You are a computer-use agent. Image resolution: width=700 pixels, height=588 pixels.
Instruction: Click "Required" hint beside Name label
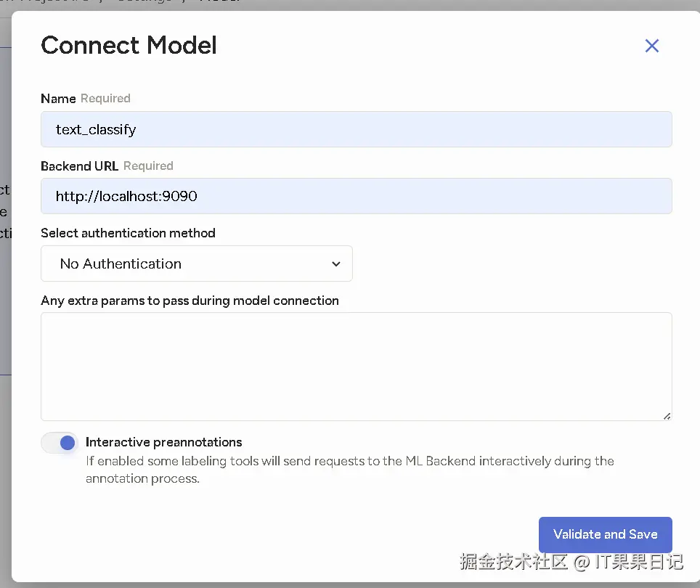[105, 99]
